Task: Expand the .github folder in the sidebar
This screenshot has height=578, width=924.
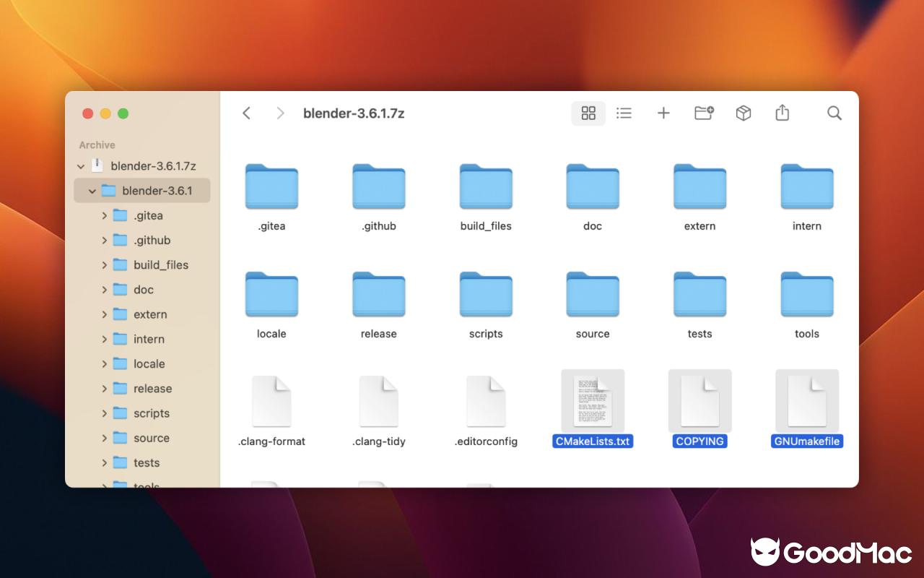Action: (x=104, y=240)
